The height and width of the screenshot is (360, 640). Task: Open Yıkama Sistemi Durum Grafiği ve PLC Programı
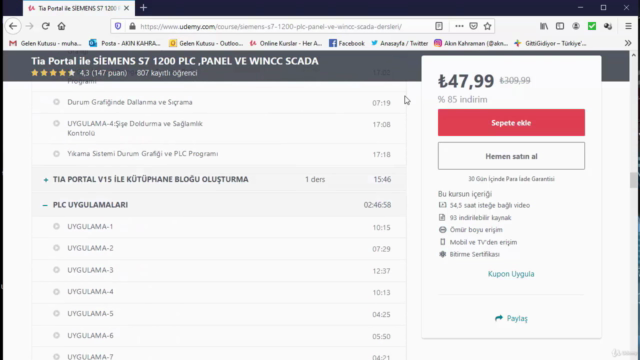pyautogui.click(x=142, y=154)
